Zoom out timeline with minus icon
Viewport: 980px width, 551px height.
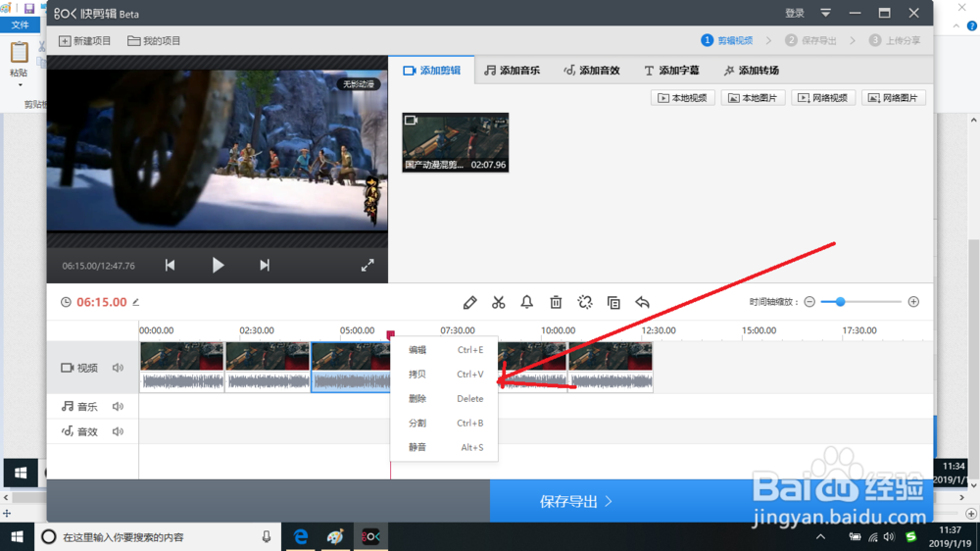click(x=809, y=302)
